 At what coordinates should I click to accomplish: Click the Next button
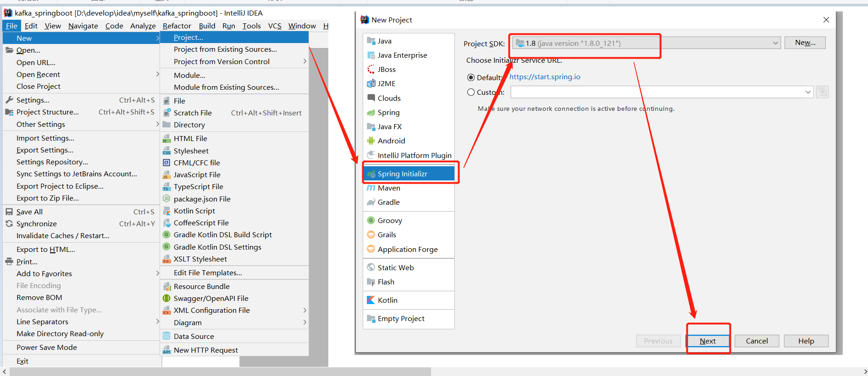tap(708, 341)
